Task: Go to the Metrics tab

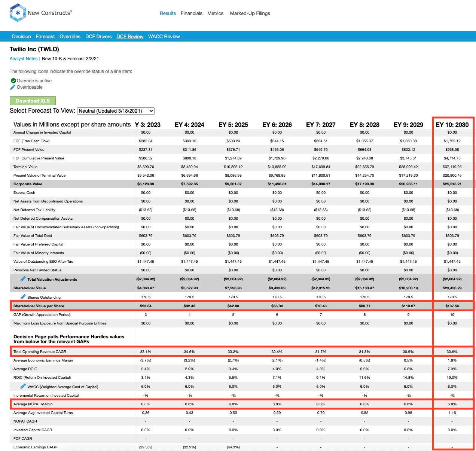Action: point(216,13)
